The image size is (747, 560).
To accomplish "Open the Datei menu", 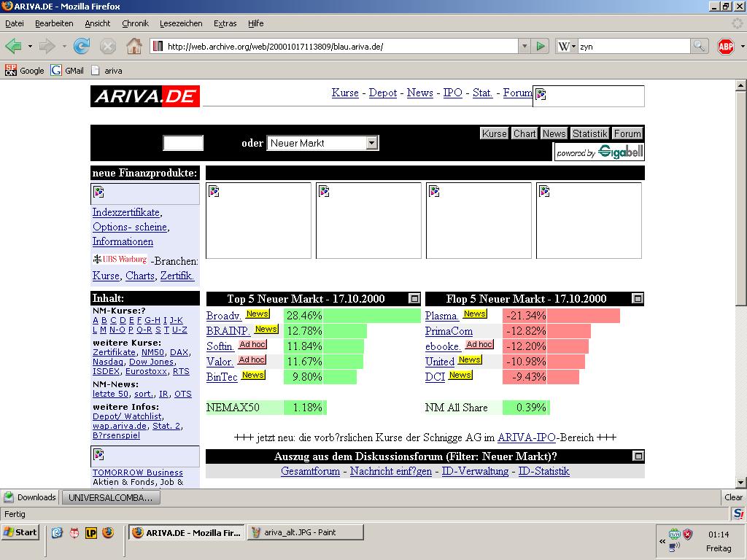I will pyautogui.click(x=15, y=23).
